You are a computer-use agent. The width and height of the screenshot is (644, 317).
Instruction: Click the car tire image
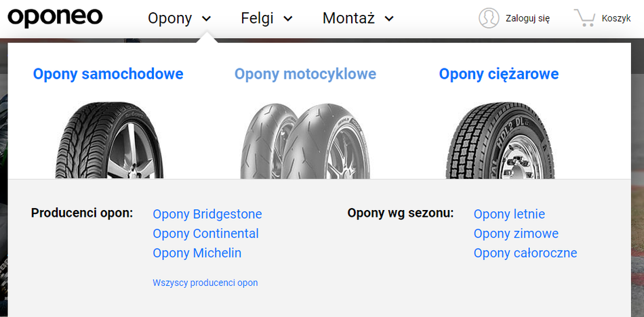point(108,141)
